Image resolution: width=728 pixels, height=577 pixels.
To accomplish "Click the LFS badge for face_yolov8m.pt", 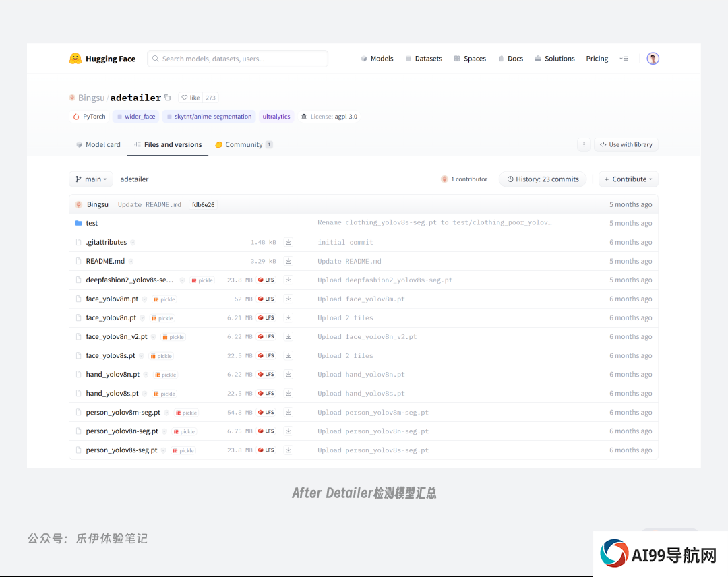I will (x=266, y=299).
